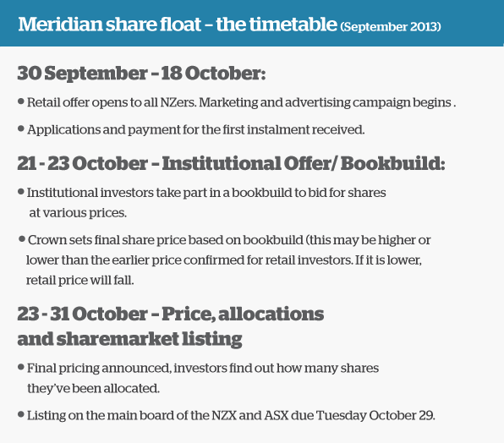Click the Meridian share float title
This screenshot has height=443, width=504.
(x=178, y=25)
